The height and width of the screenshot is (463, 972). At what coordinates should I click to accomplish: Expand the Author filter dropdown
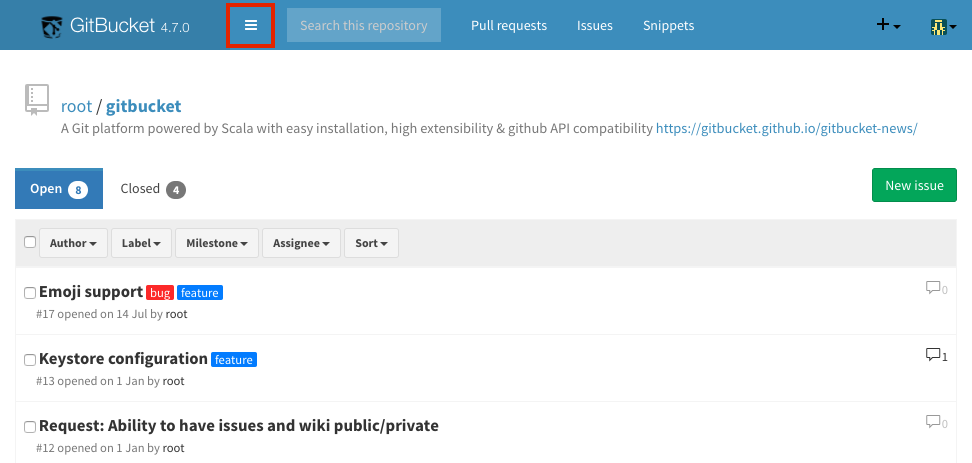click(73, 243)
